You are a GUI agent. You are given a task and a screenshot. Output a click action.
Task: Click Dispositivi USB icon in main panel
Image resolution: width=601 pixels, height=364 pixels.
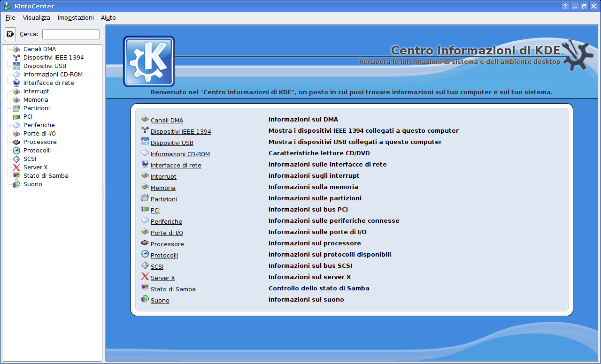click(145, 142)
